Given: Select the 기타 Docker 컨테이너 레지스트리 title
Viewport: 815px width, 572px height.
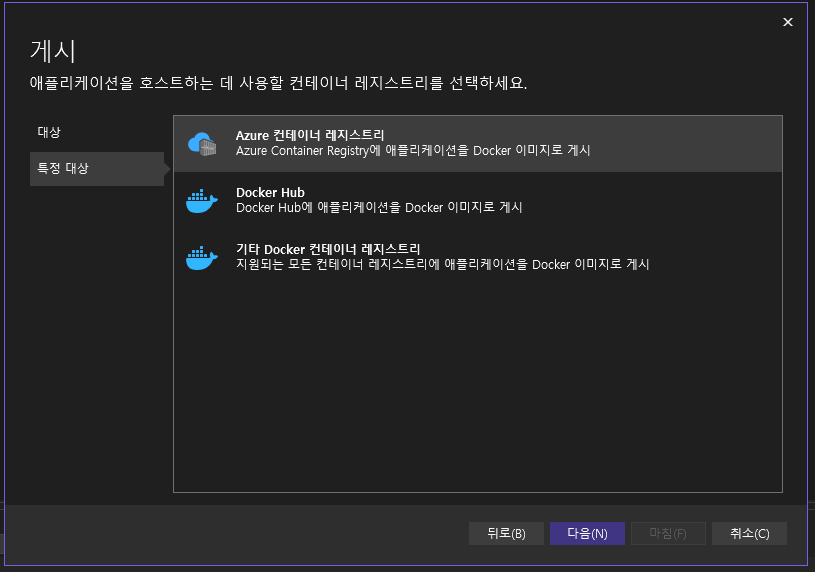Looking at the screenshot, I should (328, 249).
